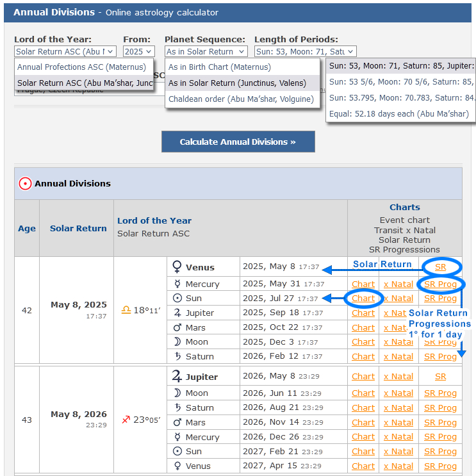Screen dimensions: 476x476
Task: Choose Chaldean order (Abu Ma'shar, Volguine) option
Action: 241,99
